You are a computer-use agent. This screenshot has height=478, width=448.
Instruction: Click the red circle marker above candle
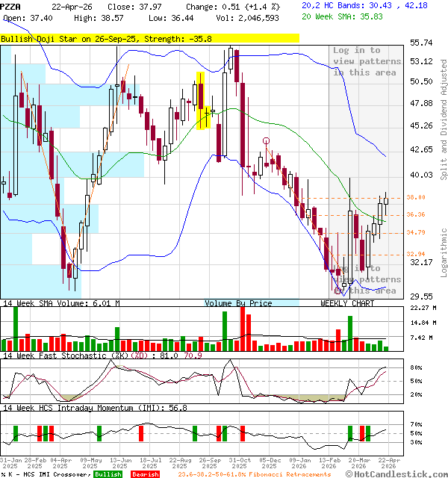tap(267, 140)
